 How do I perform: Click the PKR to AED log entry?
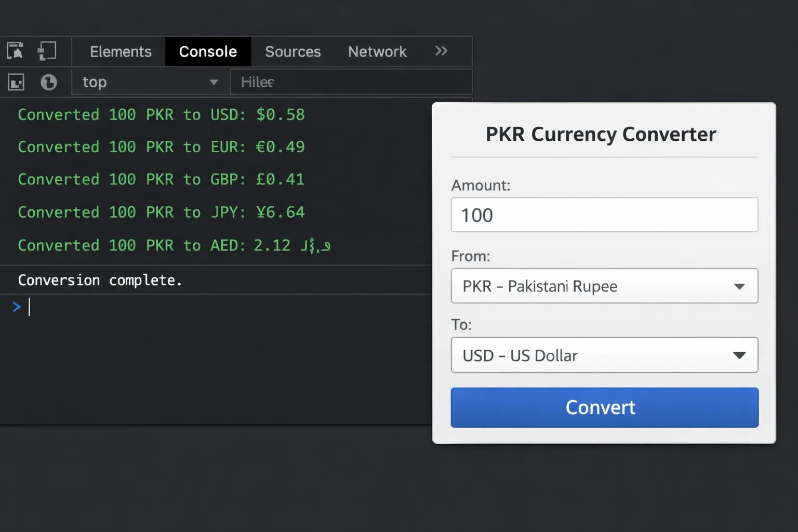pyautogui.click(x=174, y=245)
